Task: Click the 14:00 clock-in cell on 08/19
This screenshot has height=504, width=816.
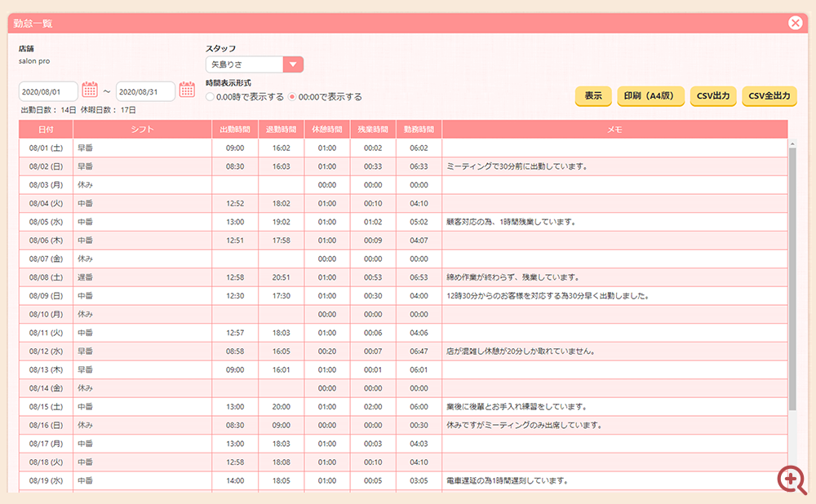Action: [x=235, y=480]
